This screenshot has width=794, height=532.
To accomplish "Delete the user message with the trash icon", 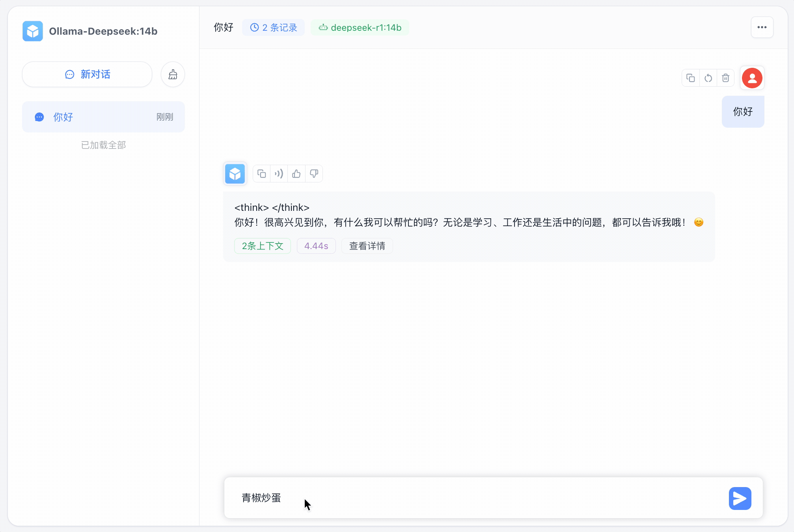I will point(725,78).
